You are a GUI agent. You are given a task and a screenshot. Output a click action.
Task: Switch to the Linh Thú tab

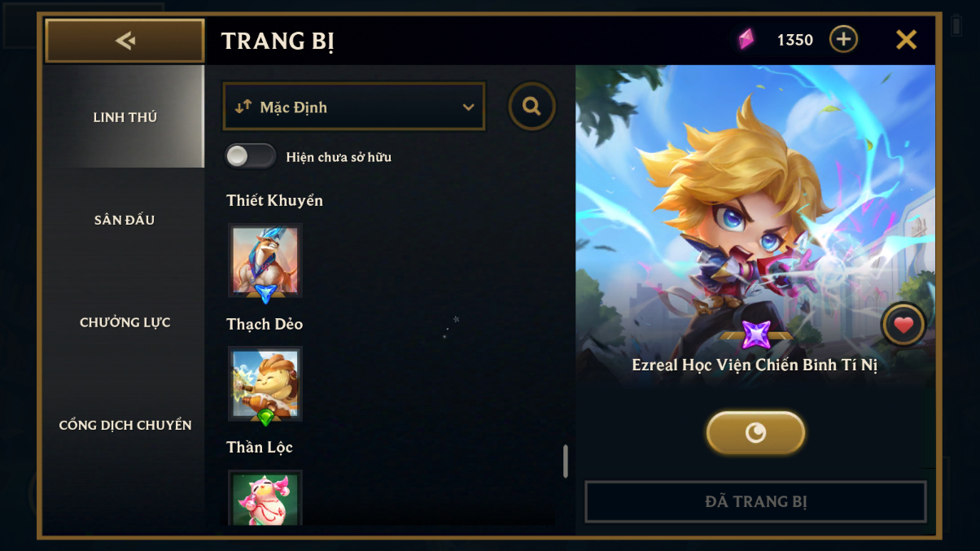[125, 117]
